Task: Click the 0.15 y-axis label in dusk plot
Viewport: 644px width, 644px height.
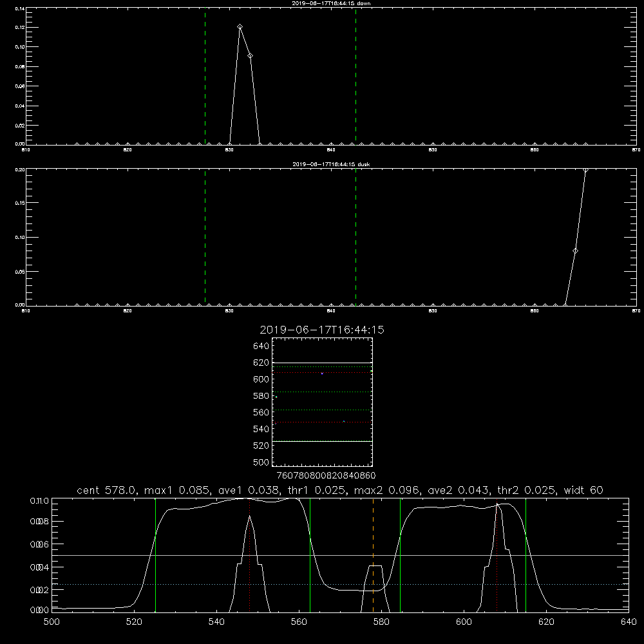Action: tap(20, 203)
